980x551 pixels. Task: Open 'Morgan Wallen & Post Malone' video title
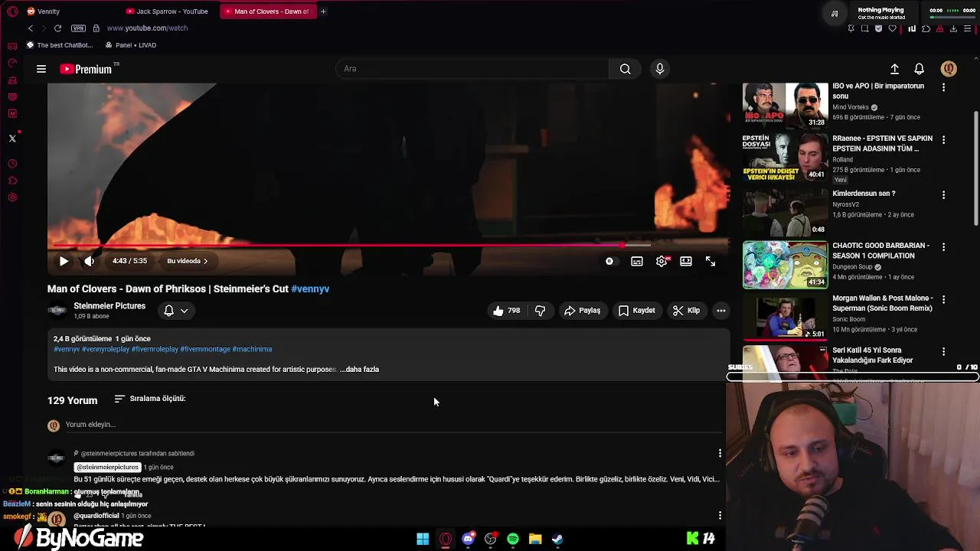tap(883, 303)
